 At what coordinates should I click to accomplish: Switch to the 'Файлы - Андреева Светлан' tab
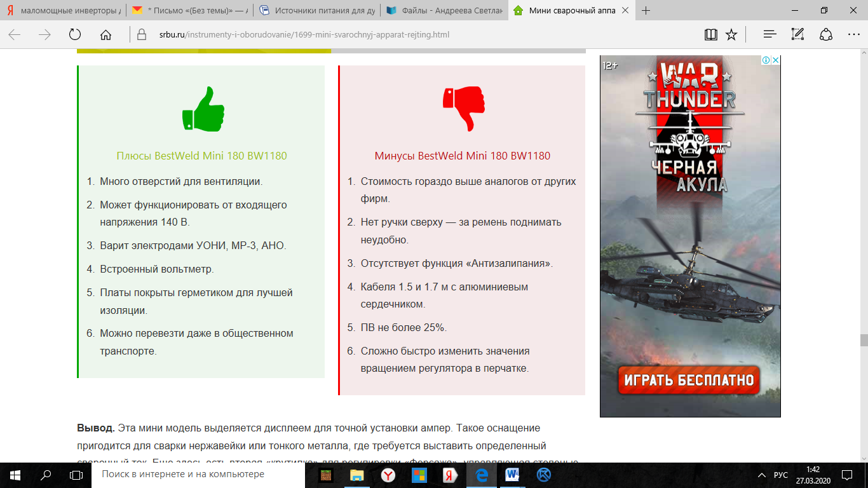(444, 10)
